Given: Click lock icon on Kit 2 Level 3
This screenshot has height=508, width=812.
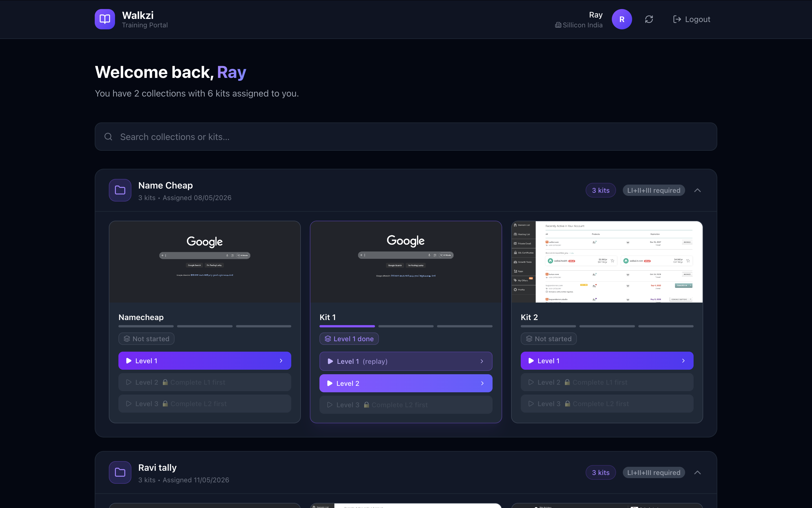Looking at the screenshot, I should 567,404.
